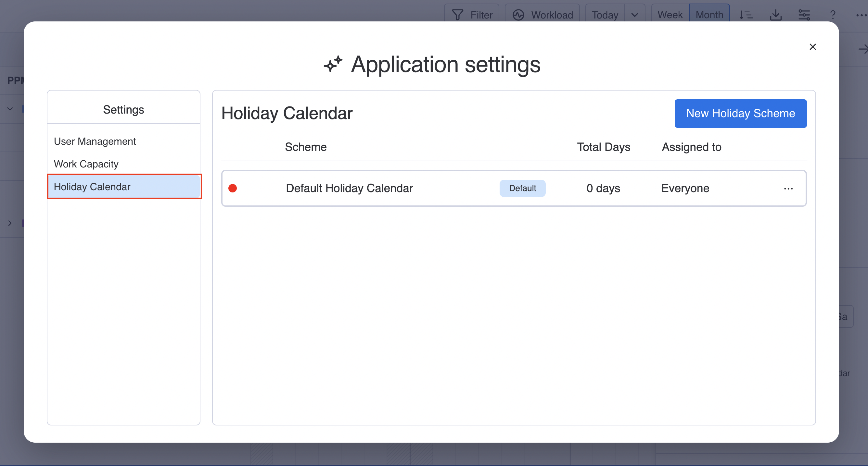
Task: Click the question mark help icon
Action: point(833,15)
